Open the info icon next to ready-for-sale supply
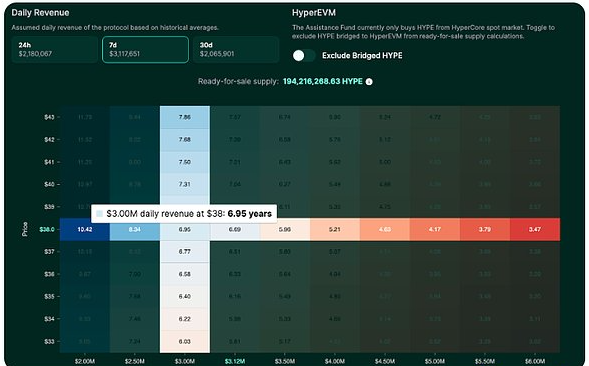 pos(369,82)
